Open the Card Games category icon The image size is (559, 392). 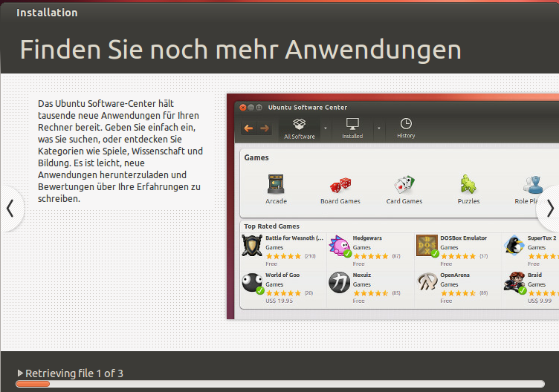click(x=404, y=184)
